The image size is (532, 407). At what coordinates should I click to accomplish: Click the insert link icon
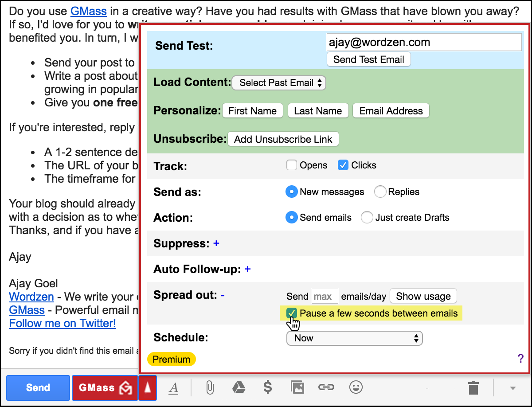pos(326,388)
